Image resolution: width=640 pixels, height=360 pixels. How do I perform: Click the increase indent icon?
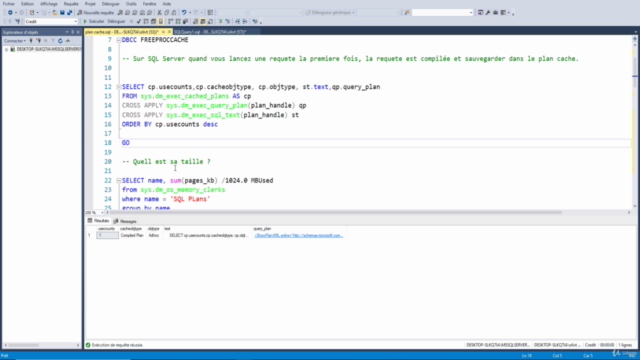pyautogui.click(x=245, y=22)
